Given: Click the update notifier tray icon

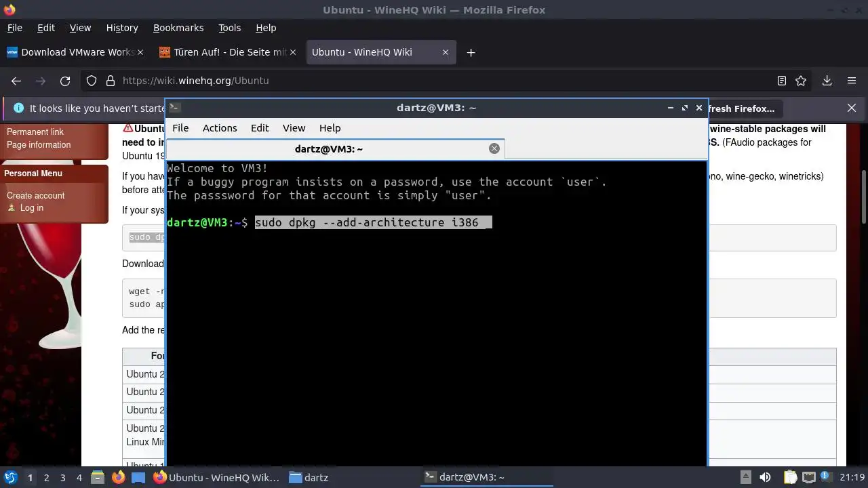Looking at the screenshot, I should click(827, 477).
